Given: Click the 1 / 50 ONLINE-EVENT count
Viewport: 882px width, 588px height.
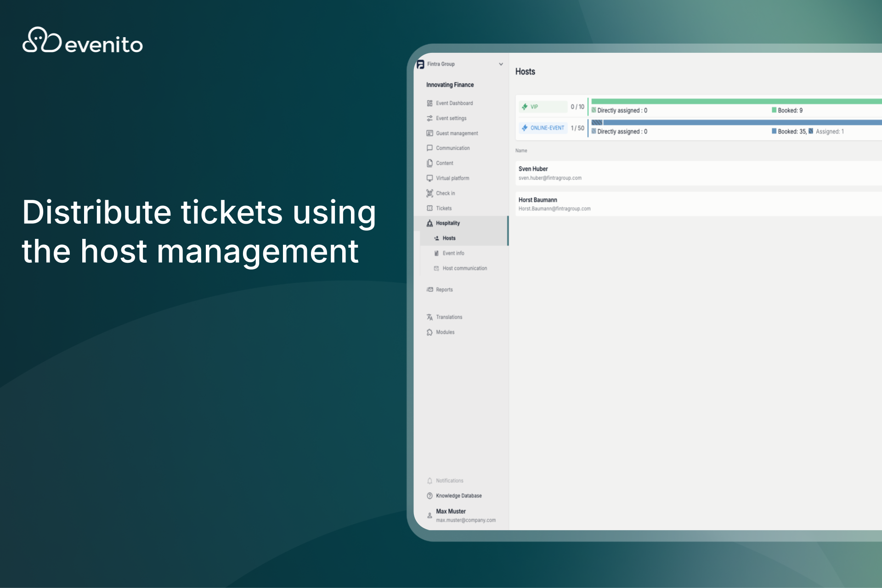Looking at the screenshot, I should point(577,128).
